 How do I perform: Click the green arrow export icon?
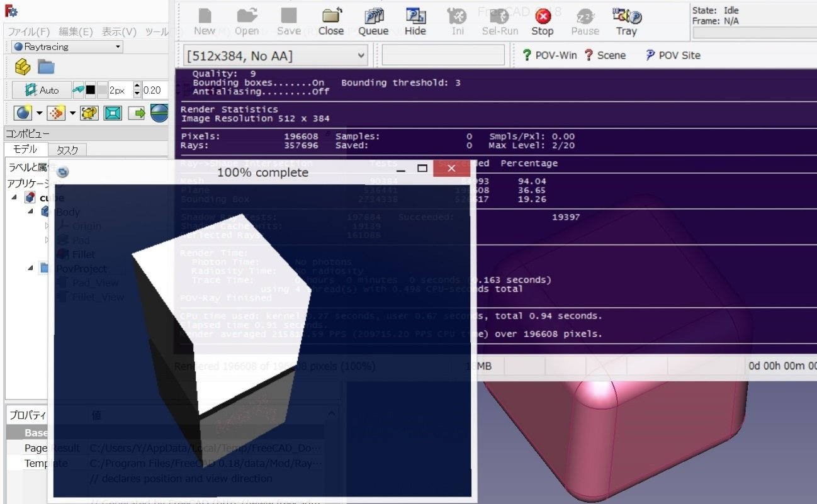click(137, 113)
